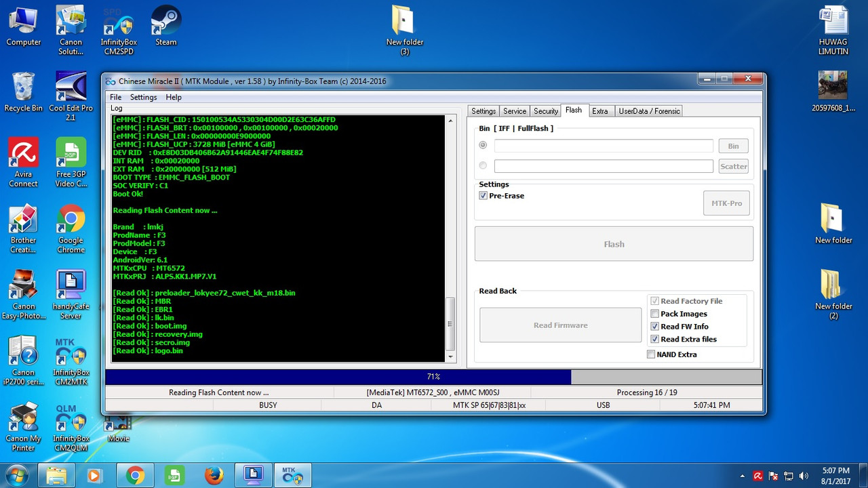Screen dimensions: 868x488
Task: Open Brother Creative shortcut
Action: coord(24,228)
